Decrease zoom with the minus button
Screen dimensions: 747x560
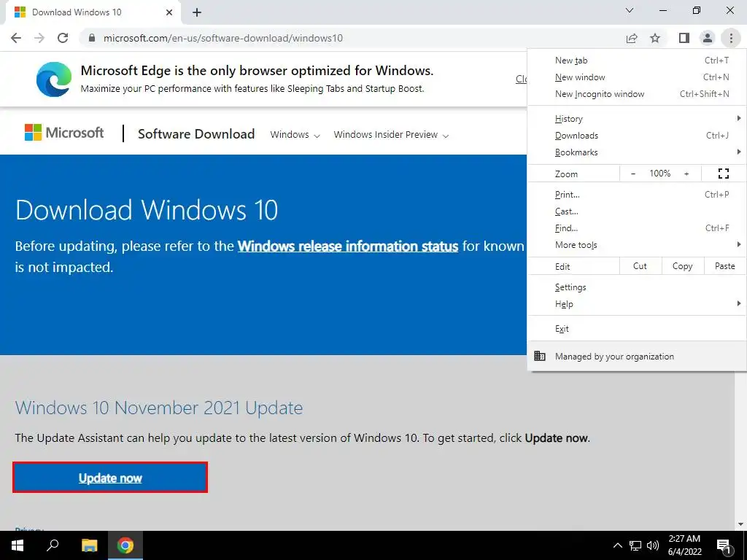tap(633, 174)
